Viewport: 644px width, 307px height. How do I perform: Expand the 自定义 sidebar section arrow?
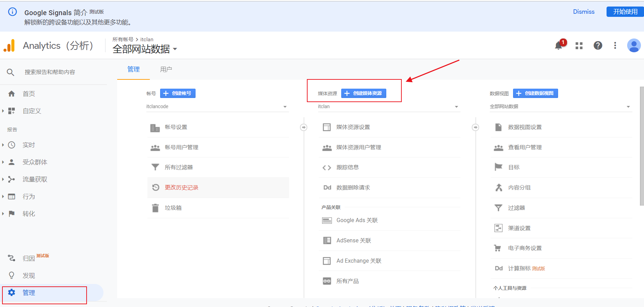click(3, 111)
